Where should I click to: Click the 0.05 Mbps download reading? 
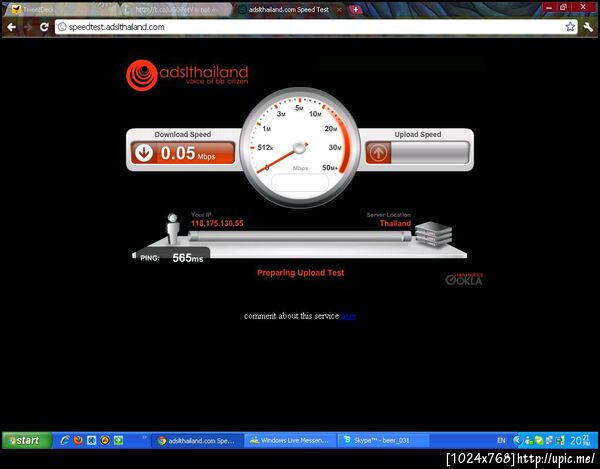coord(188,153)
